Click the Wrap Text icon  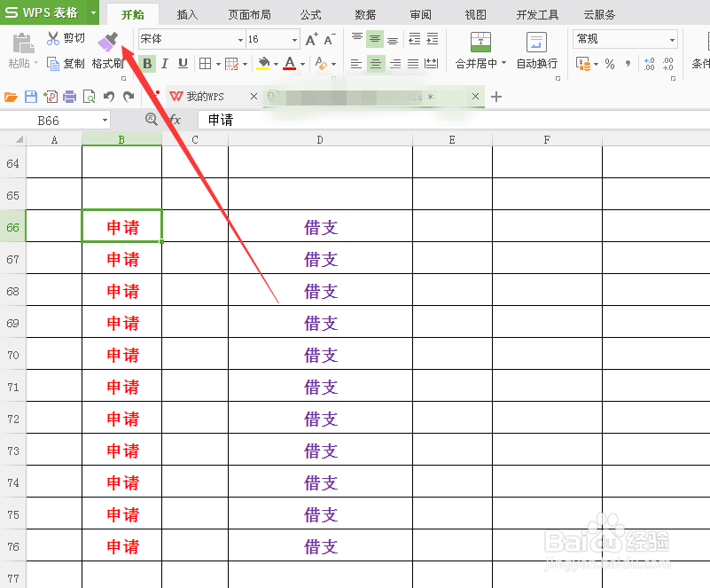pos(536,43)
